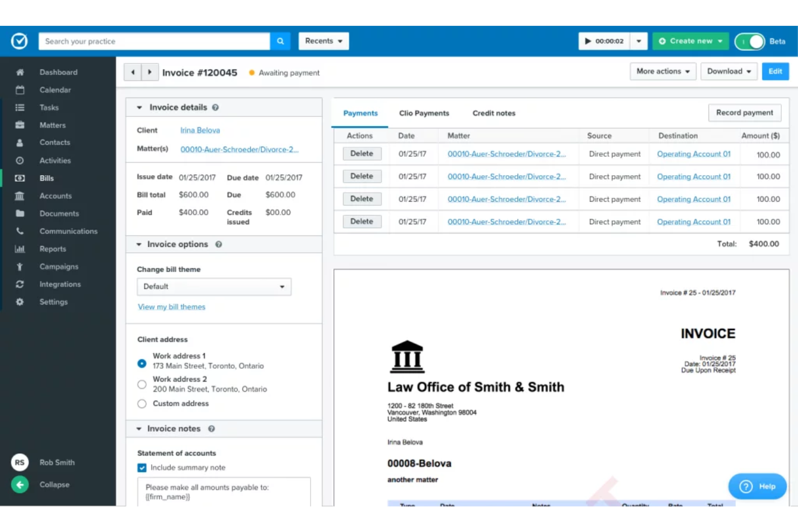Collapse the Invoice details section
This screenshot has height=532, width=798.
(139, 107)
